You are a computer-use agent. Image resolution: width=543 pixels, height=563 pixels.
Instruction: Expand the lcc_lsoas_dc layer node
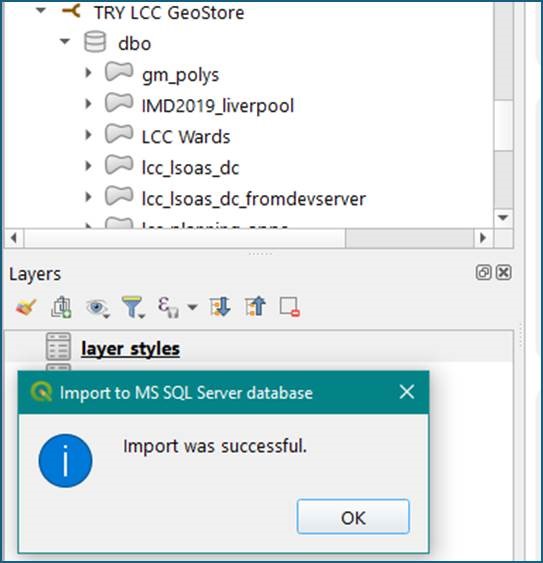pyautogui.click(x=88, y=166)
